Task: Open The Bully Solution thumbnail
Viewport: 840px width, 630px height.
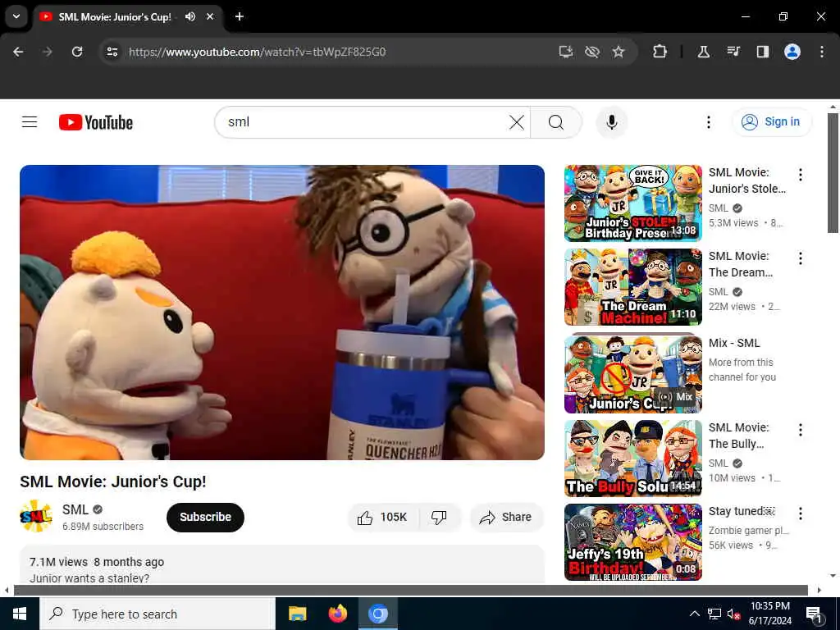Action: point(632,459)
